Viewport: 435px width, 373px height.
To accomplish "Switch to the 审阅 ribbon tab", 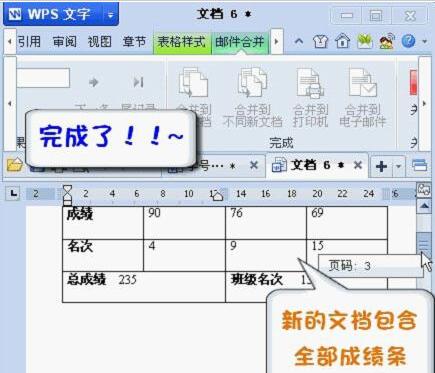I will coord(64,42).
